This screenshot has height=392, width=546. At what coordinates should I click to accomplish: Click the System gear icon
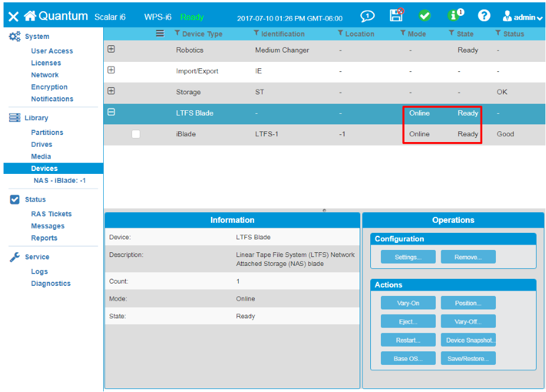click(14, 36)
